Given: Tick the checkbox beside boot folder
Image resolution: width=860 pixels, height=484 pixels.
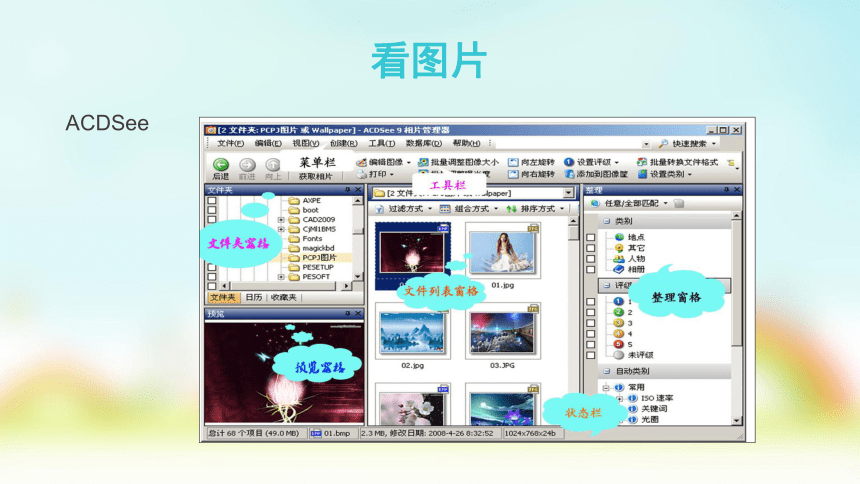Looking at the screenshot, I should coord(212,210).
